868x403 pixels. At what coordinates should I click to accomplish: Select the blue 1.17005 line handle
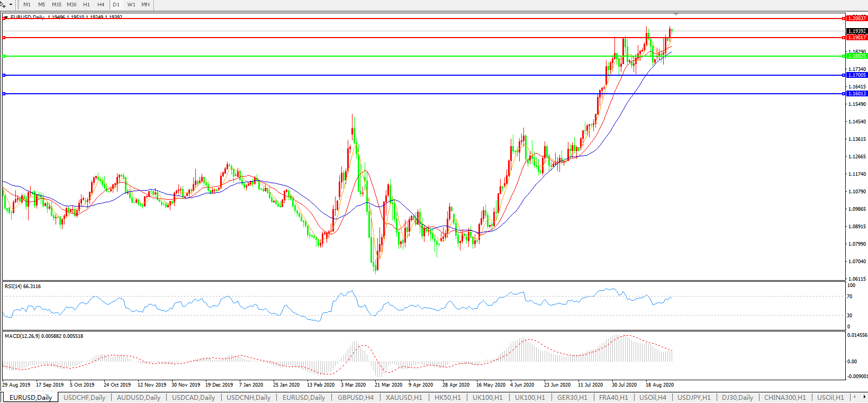pyautogui.click(x=4, y=75)
